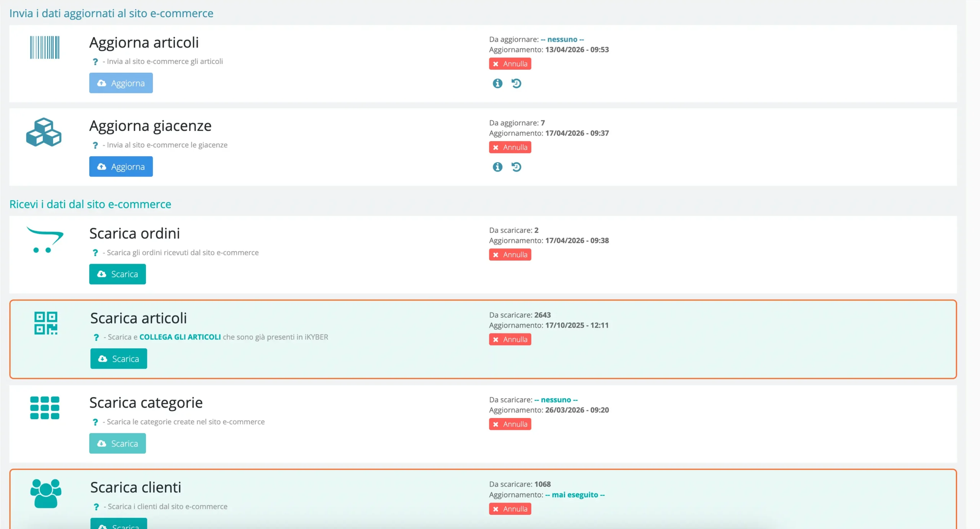980x529 pixels.
Task: Click the grid icon for Scarica categorie
Action: pyautogui.click(x=45, y=408)
